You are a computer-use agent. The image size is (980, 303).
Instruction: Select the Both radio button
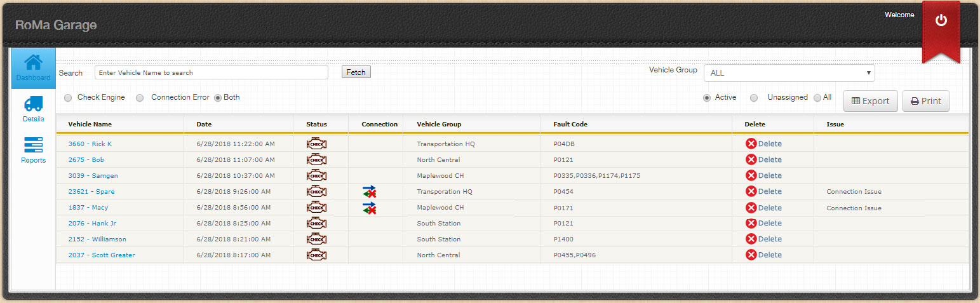coord(218,98)
